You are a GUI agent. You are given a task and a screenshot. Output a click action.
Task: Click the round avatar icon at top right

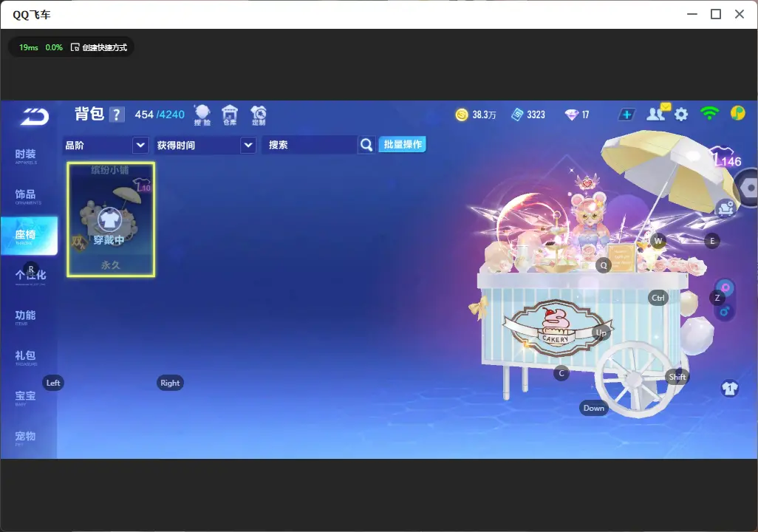click(738, 113)
